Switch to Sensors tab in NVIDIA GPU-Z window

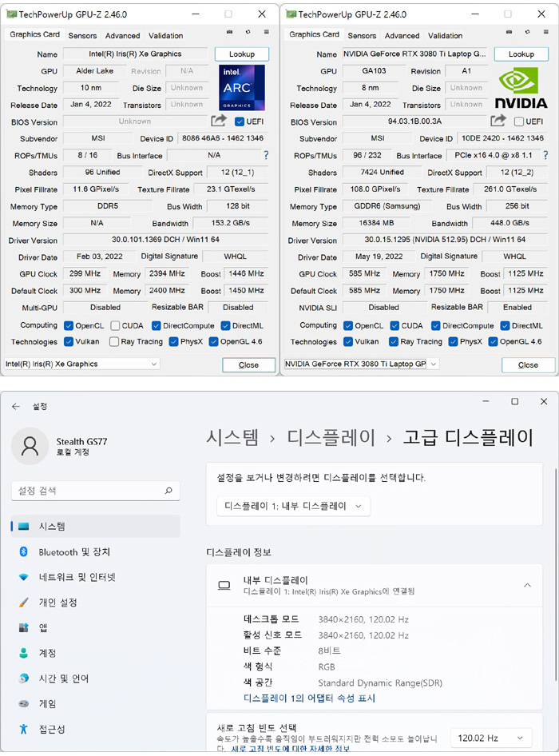[362, 36]
